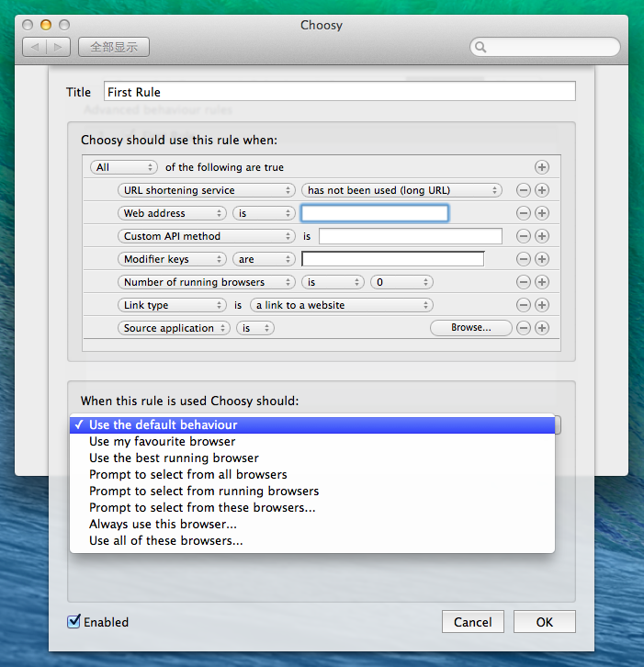
Task: Toggle the Enabled checkbox
Action: click(74, 622)
